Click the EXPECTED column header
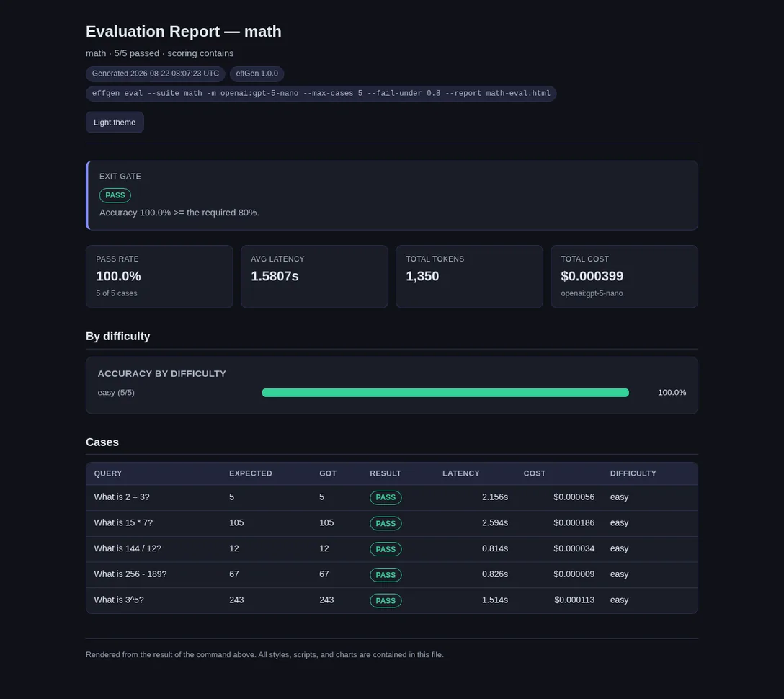Screen dimensions: 784x699 [x=251, y=473]
